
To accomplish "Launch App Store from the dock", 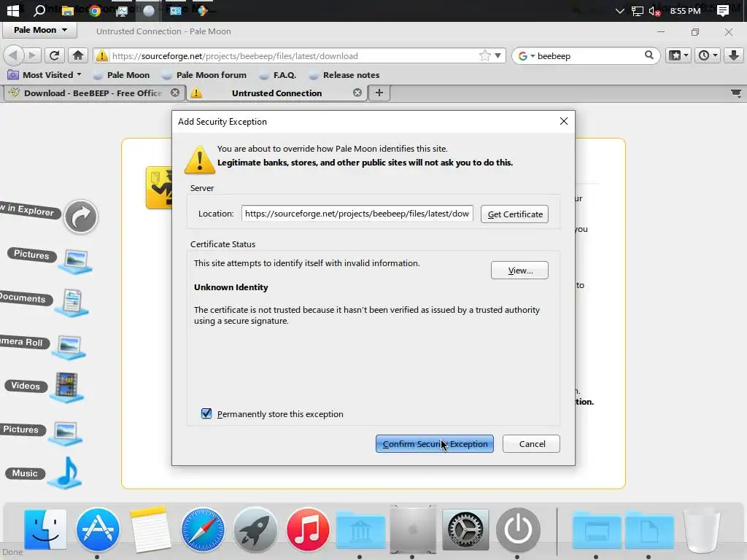I will pyautogui.click(x=98, y=529).
